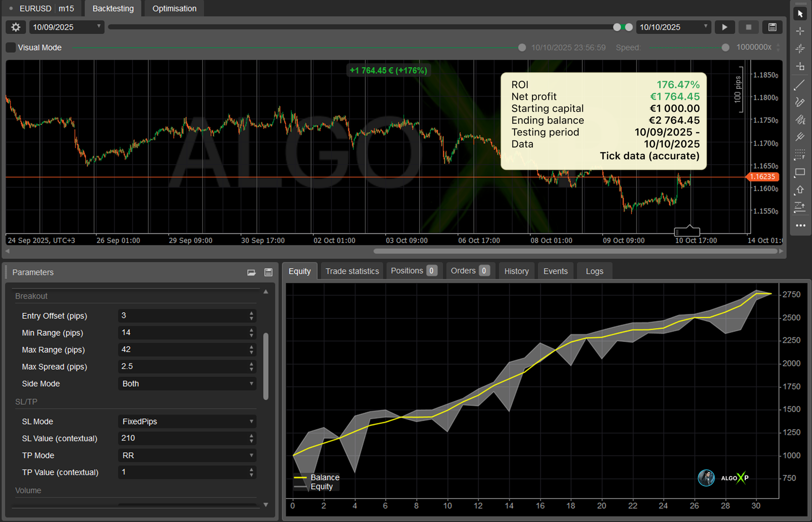Start the backtest with play button
Screen dimensions: 812x522
tap(724, 27)
